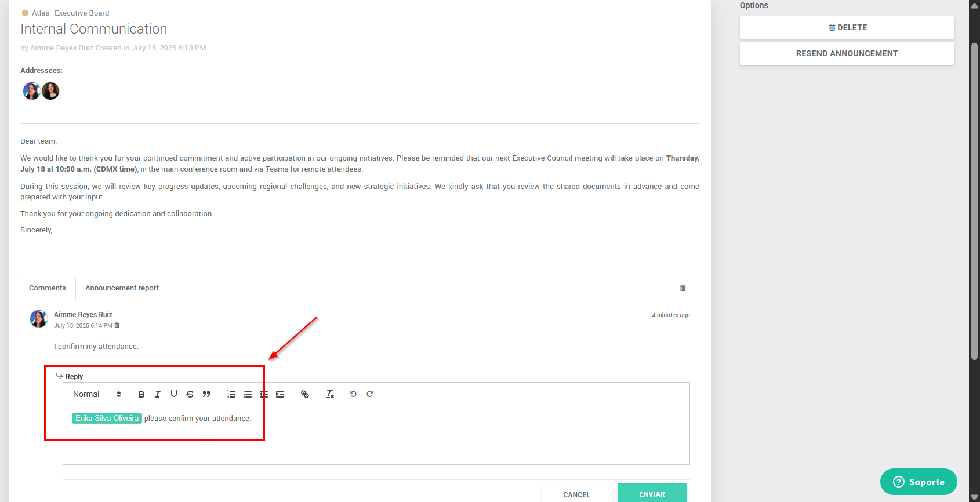Start a numbered list in reply
This screenshot has height=502, width=980.
tap(231, 394)
